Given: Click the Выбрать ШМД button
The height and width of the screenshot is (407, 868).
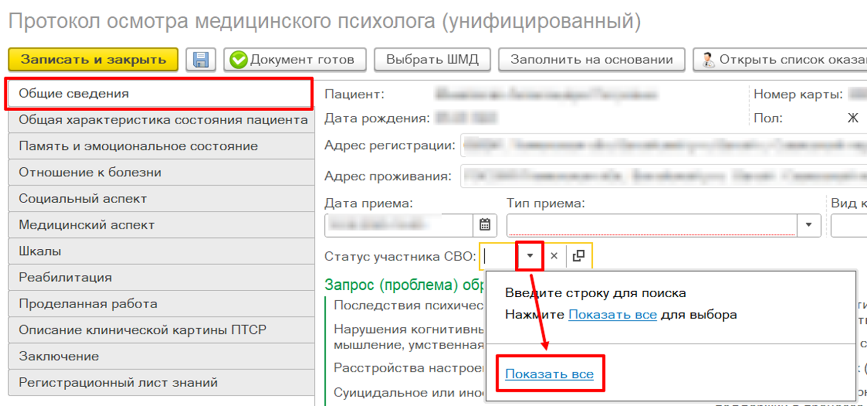Looking at the screenshot, I should pos(432,60).
